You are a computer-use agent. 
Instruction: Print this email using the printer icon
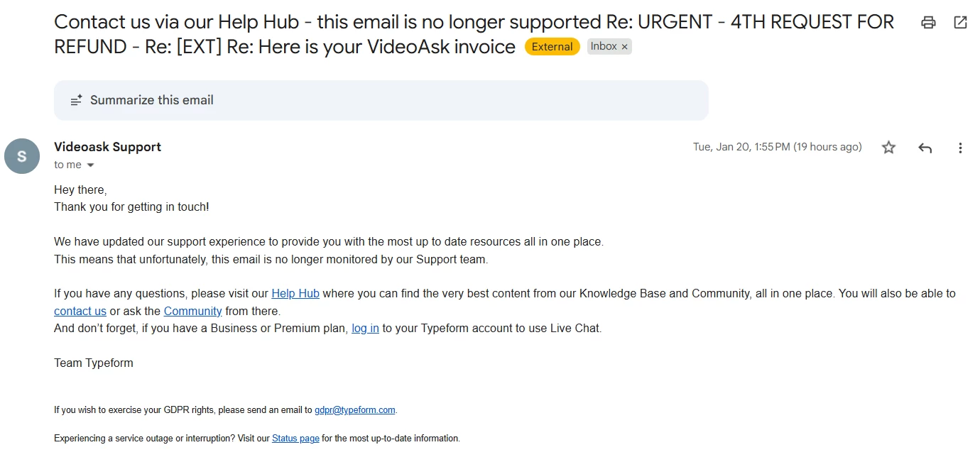pos(928,23)
